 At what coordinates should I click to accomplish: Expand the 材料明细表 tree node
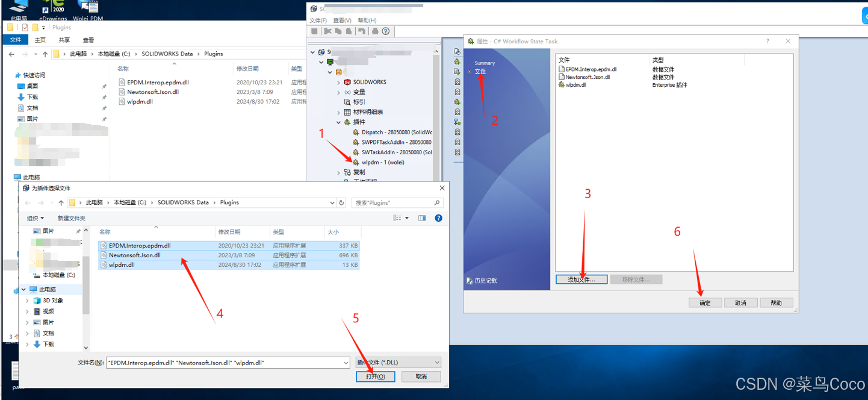pos(338,112)
